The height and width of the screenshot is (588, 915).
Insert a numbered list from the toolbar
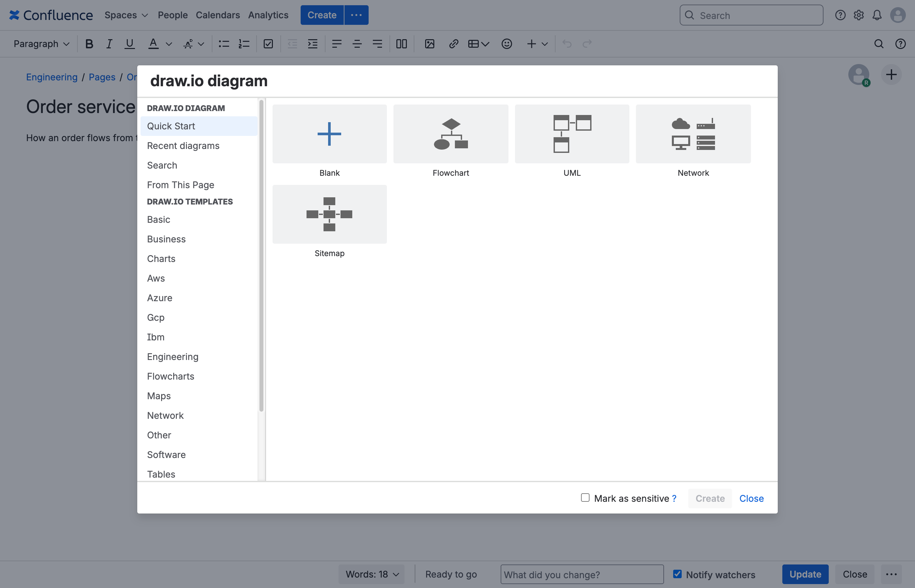click(244, 44)
